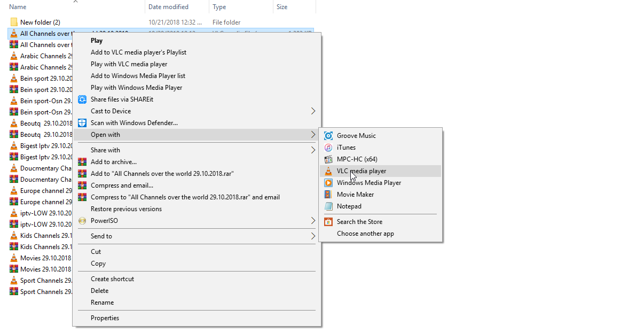Click the Store bag icon beside Search the Store

pos(328,222)
